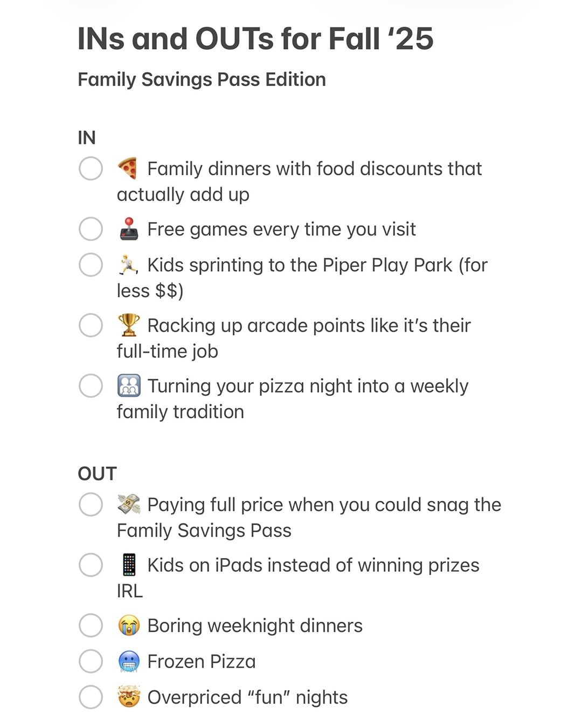Screen dimensions: 582x728
Task: Click the 'INs and OUTs for Fall '25' title
Action: [255, 39]
